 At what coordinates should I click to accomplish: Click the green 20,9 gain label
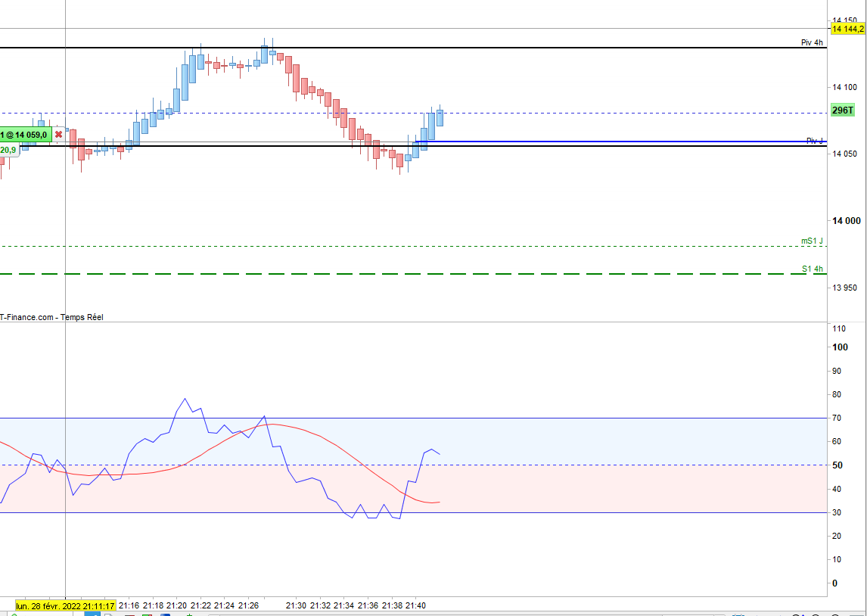click(8, 150)
